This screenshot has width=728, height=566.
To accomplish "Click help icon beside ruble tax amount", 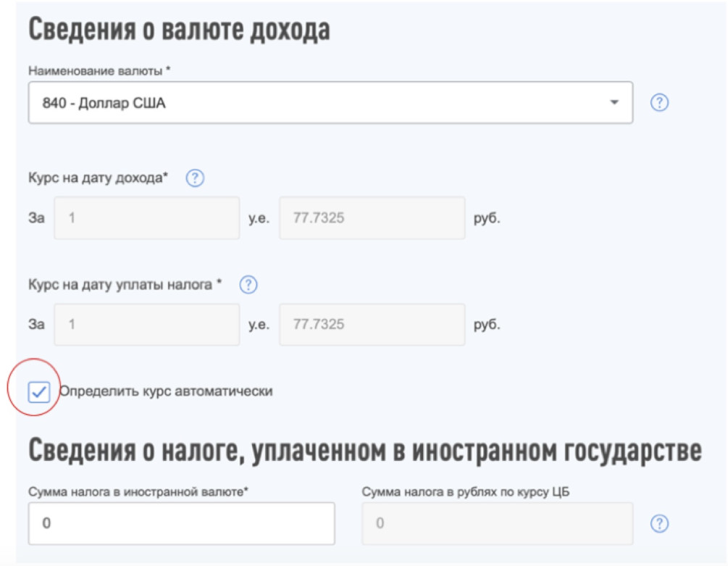I will 658,523.
